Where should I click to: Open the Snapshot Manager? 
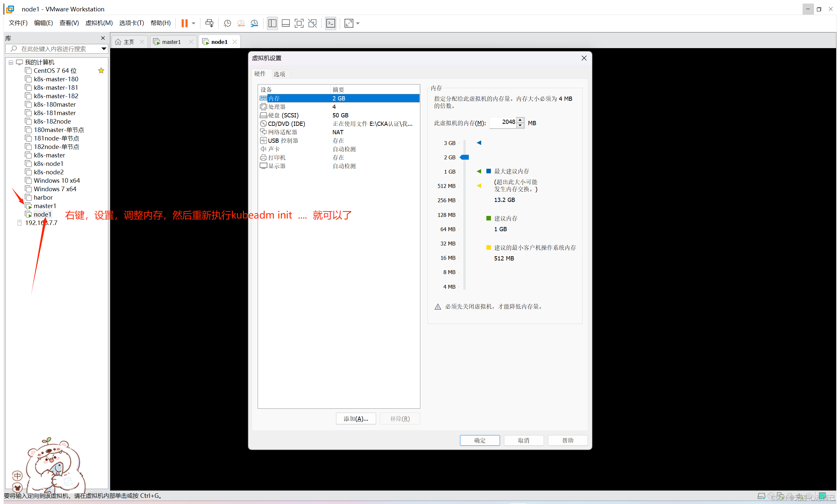254,23
